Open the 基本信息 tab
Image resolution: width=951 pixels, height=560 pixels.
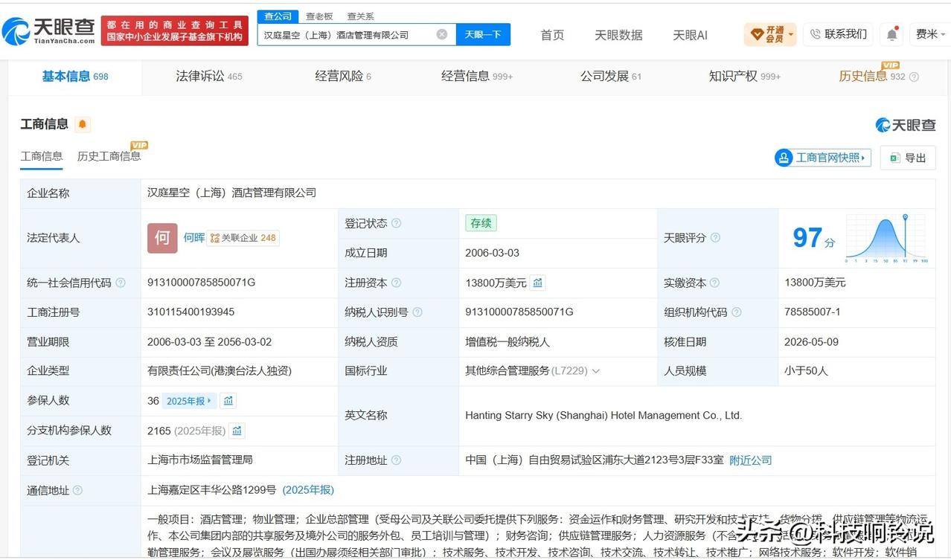74,76
